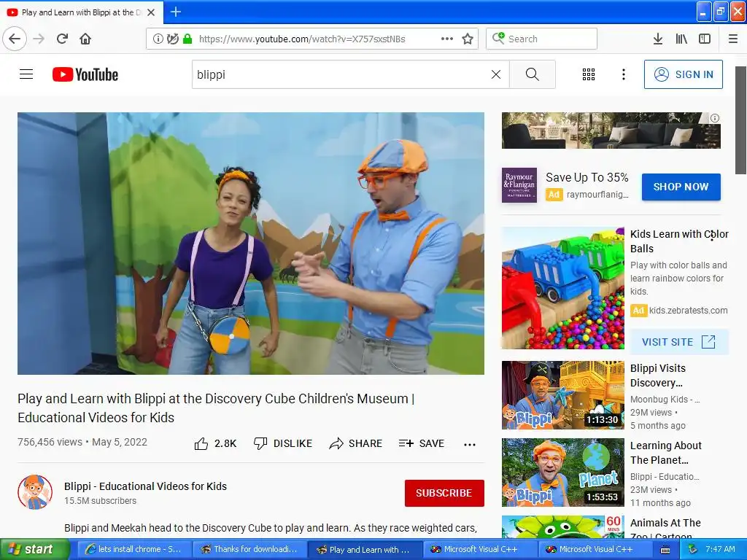Open the Windows start menu
Screen dimensions: 747x560
coord(35,549)
